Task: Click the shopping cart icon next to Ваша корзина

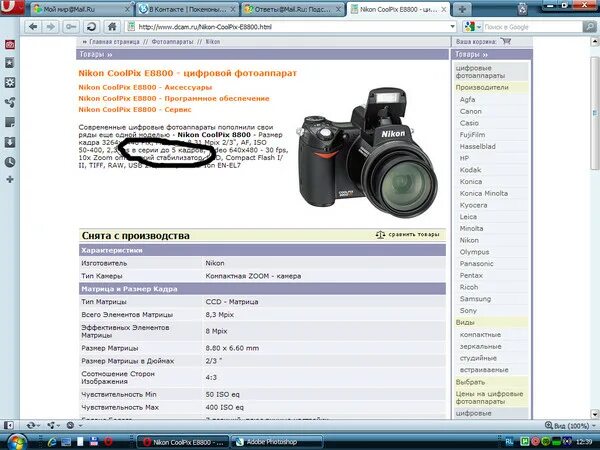Action: point(506,41)
